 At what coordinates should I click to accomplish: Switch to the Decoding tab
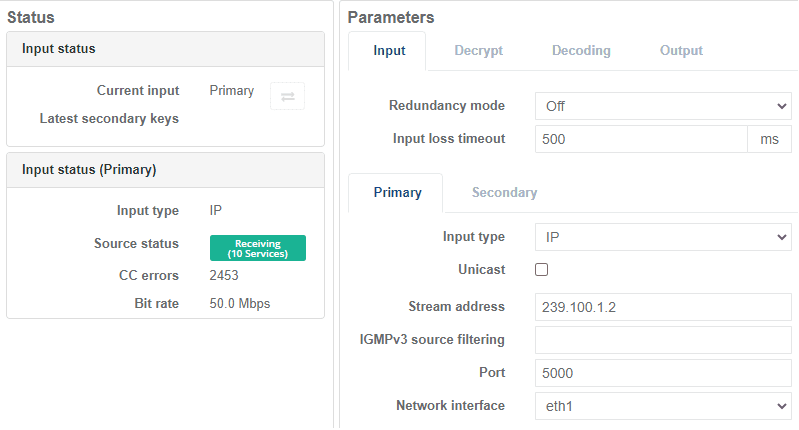pos(581,50)
